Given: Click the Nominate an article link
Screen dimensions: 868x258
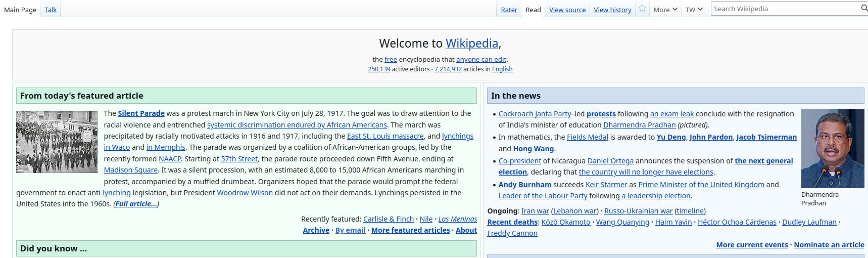Looking at the screenshot, I should 829,245.
